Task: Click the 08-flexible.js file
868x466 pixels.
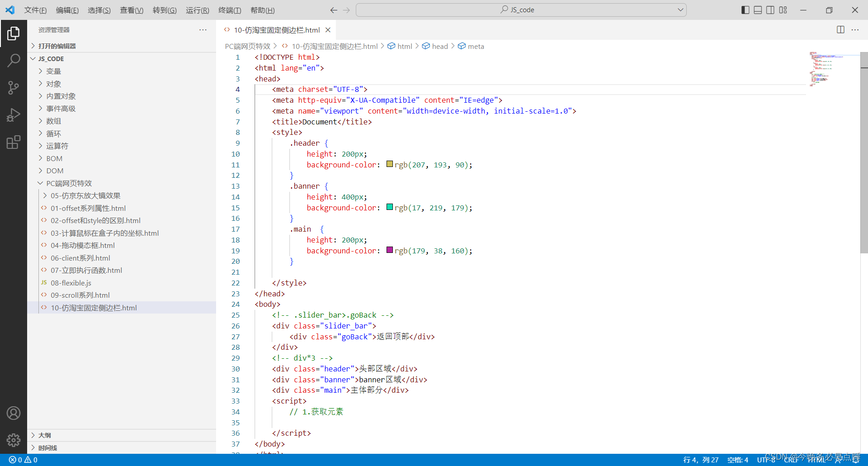Action: pyautogui.click(x=71, y=283)
